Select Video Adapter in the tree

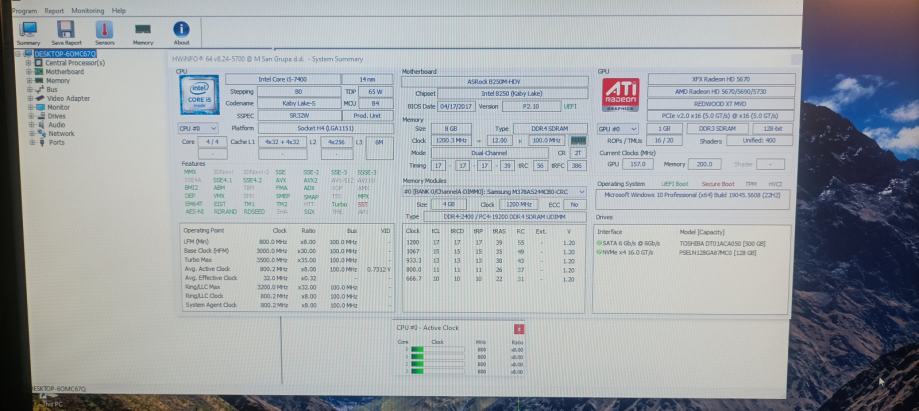69,98
